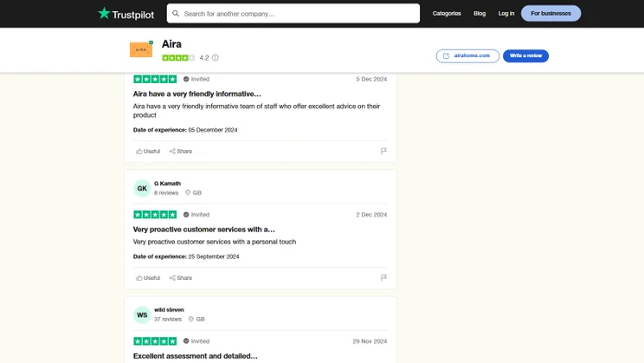The height and width of the screenshot is (363, 644).
Task: Click the location pin beside GB for G Kamath
Action: coord(188,192)
